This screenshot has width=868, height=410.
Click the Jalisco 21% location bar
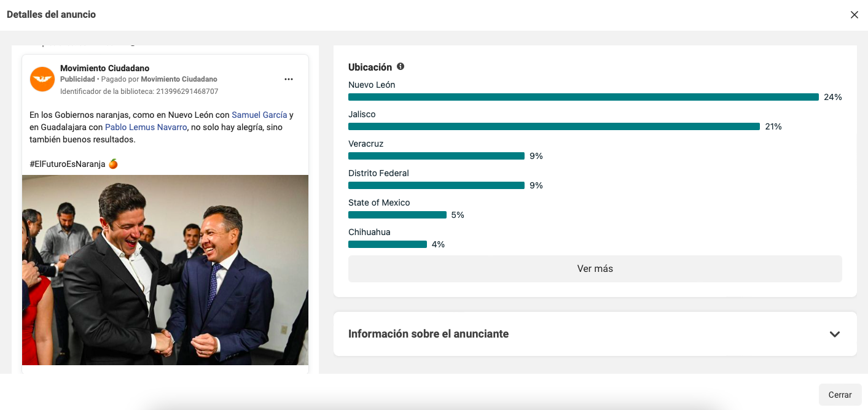tap(553, 126)
